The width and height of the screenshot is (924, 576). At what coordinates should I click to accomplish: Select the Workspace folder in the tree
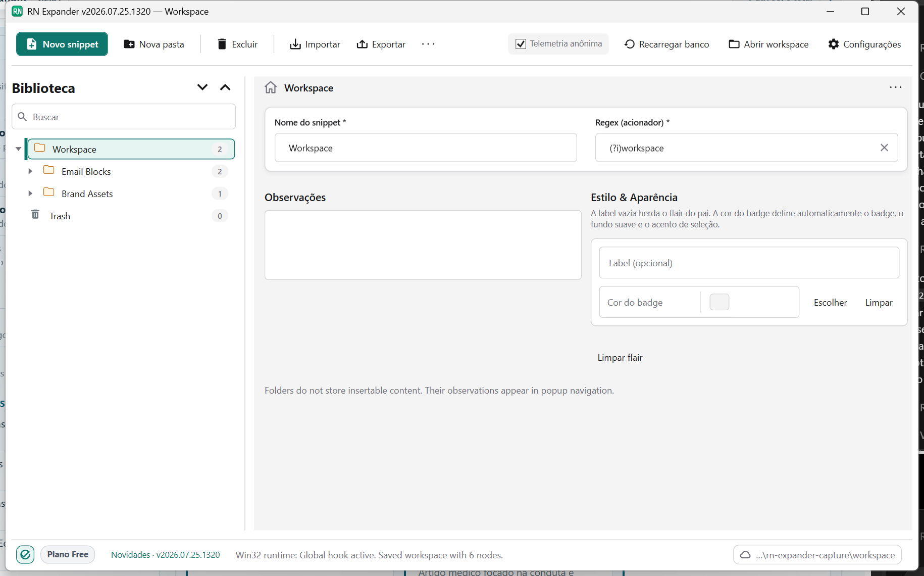point(131,149)
